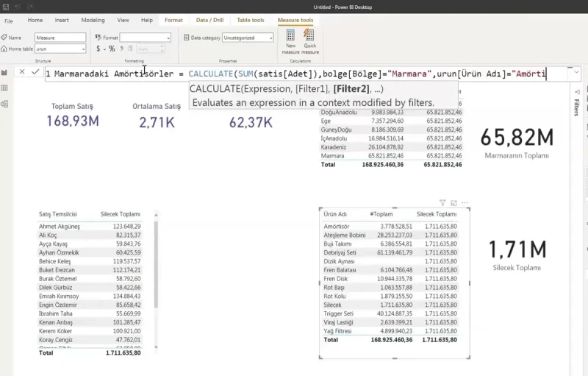
Task: Sort by Ürün Adı column header
Action: coord(335,214)
